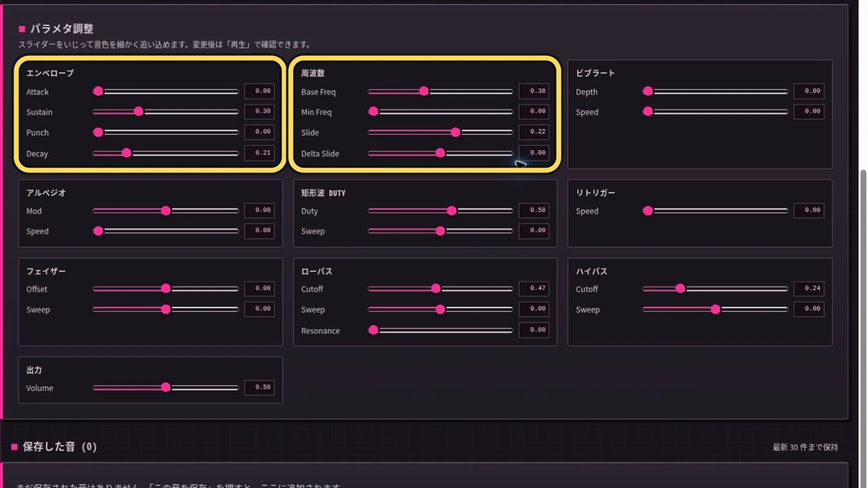Click the Punch slider handle
This screenshot has width=868, height=488.
[x=98, y=132]
